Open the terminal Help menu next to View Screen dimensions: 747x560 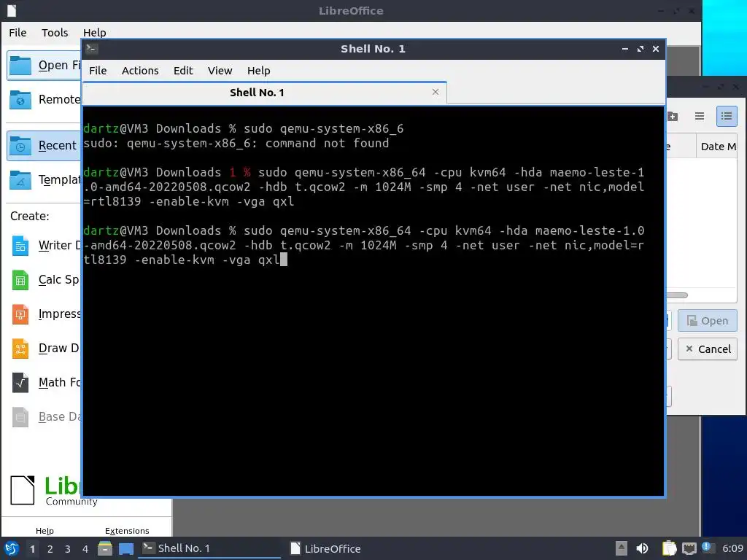click(259, 71)
